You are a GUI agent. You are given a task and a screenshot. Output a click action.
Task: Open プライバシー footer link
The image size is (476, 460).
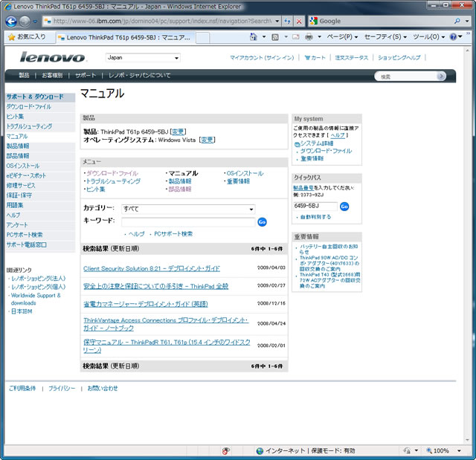coord(62,388)
